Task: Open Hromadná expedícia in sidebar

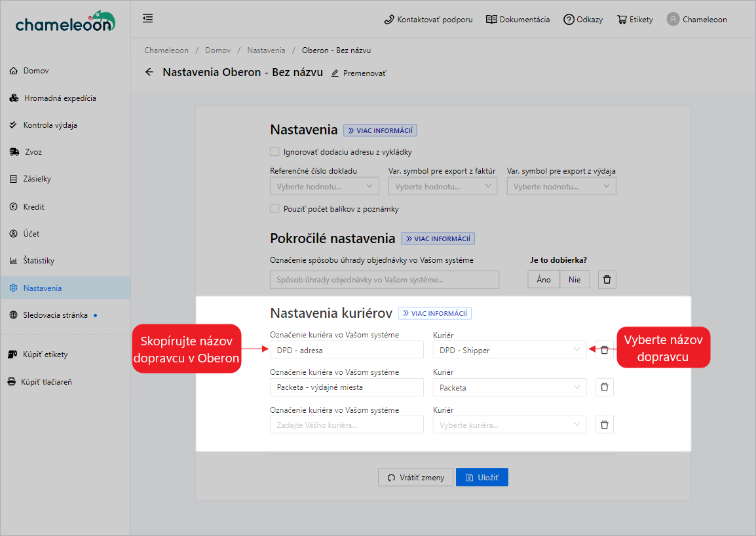Action: click(x=60, y=98)
